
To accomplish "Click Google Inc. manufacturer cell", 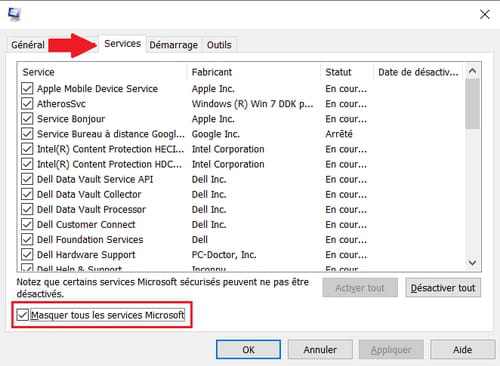I will tap(216, 134).
